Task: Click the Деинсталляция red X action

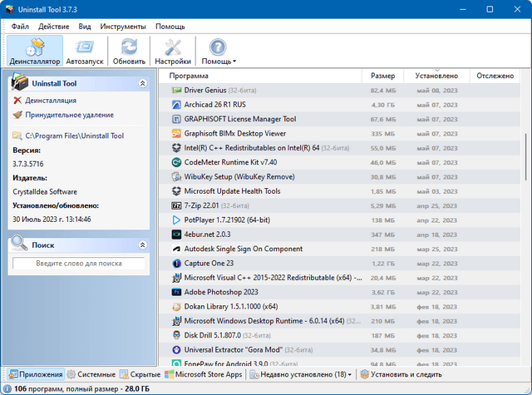Action: [52, 101]
